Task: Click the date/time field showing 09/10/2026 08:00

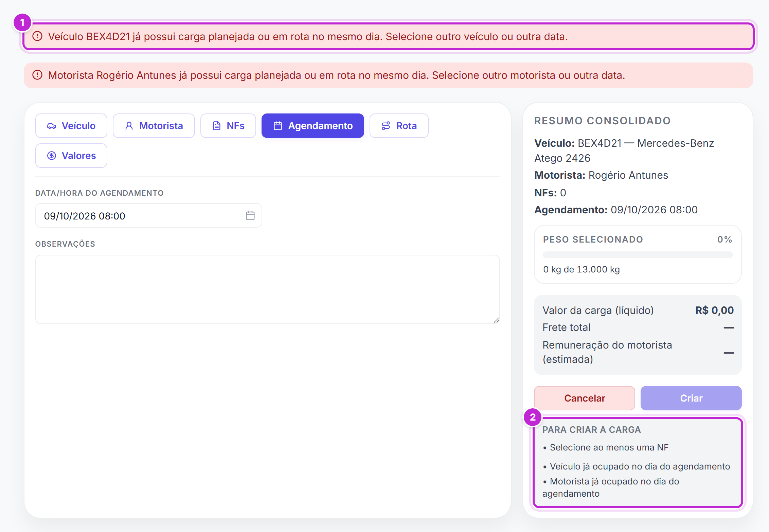Action: pos(149,216)
